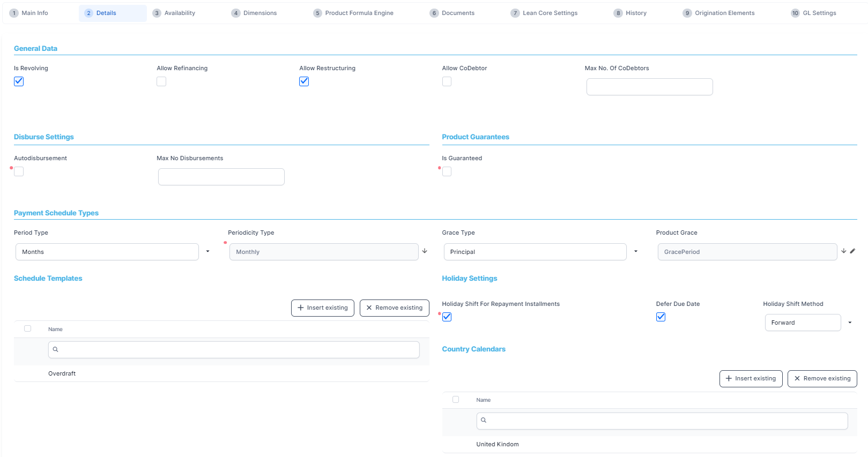The height and width of the screenshot is (457, 868).
Task: Uncheck the Is Revolving checkbox
Action: (x=19, y=81)
